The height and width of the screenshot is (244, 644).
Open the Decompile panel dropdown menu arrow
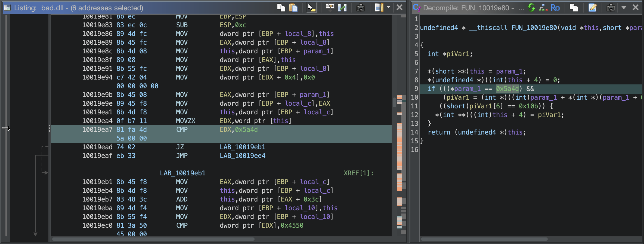pos(624,8)
